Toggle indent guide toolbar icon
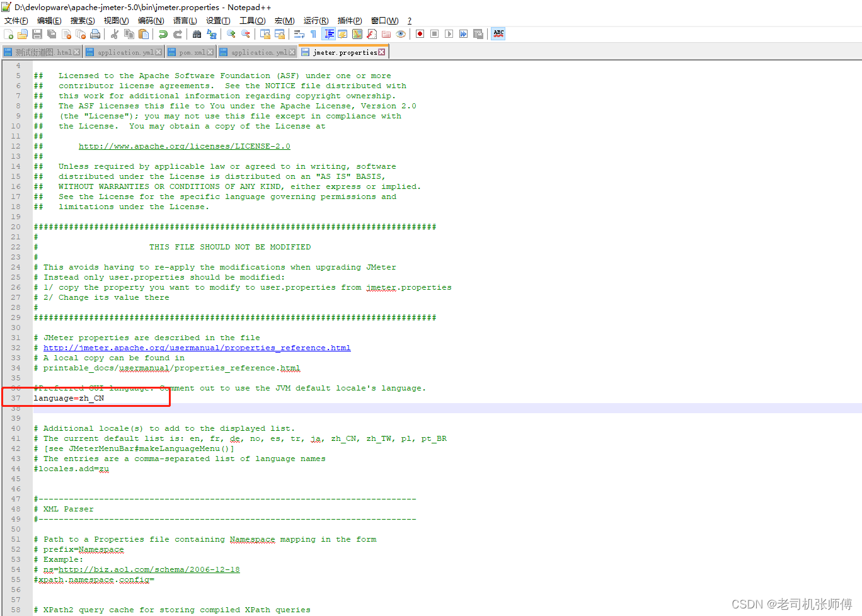 [x=328, y=34]
